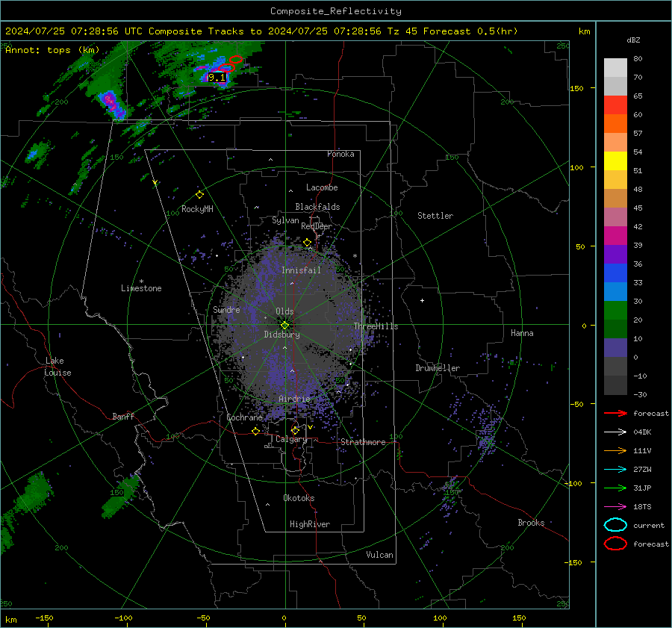Click the Okotoks town label
Viewport: 672px width, 628px height.
click(299, 498)
